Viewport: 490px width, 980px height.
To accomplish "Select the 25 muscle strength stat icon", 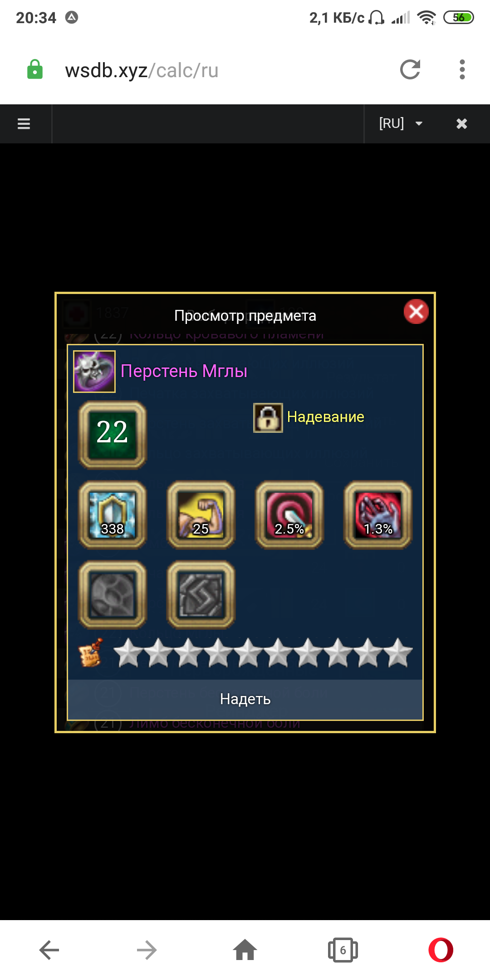I will [x=201, y=515].
